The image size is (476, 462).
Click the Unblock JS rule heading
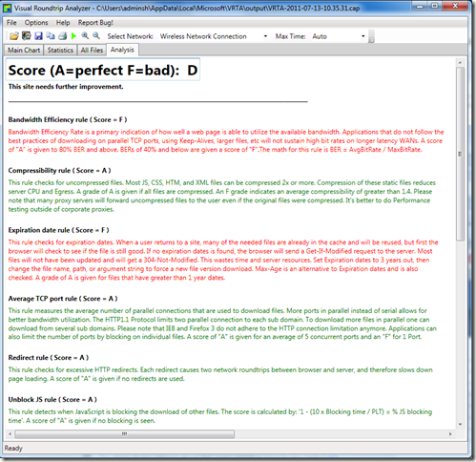(x=52, y=400)
